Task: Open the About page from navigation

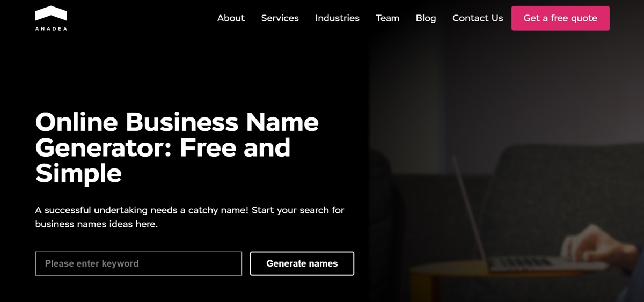Action: point(231,18)
